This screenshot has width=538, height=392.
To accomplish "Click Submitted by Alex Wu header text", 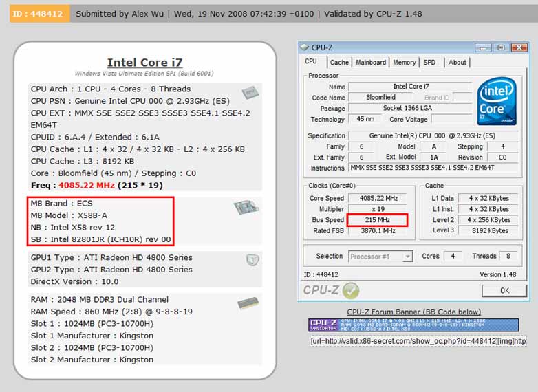I will (x=120, y=14).
